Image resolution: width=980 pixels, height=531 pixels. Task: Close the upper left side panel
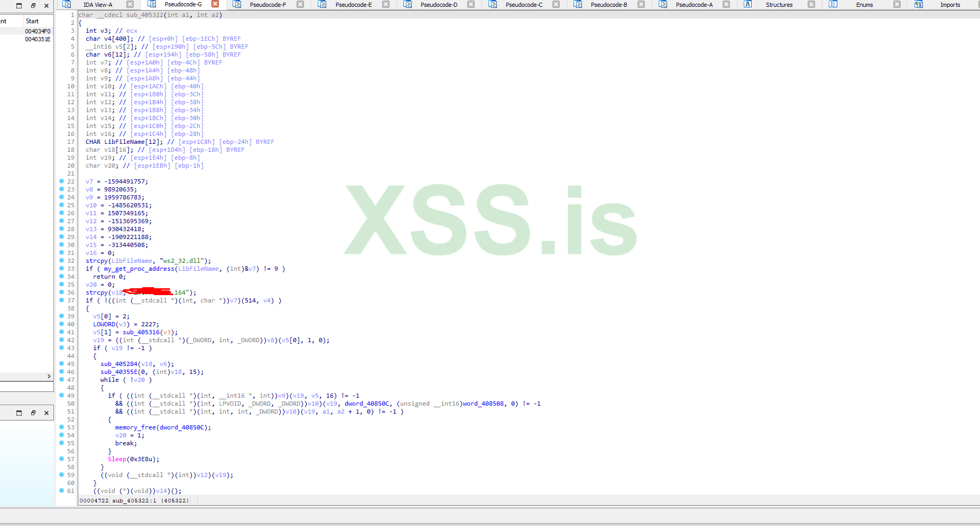coord(47,6)
